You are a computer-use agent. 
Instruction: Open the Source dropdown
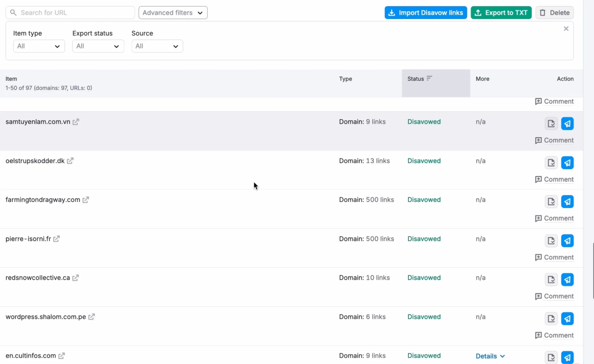coord(157,46)
